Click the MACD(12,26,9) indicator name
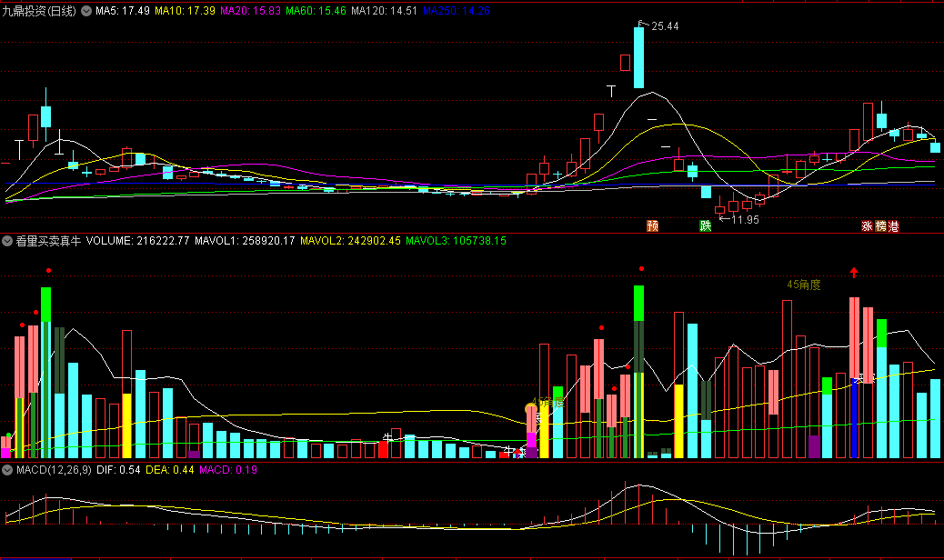The width and height of the screenshot is (944, 560). pos(54,470)
